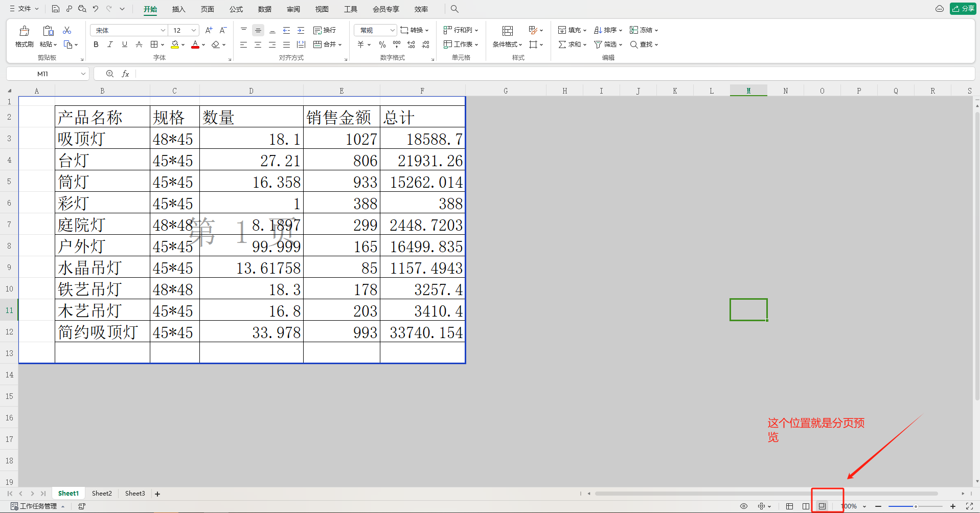The image size is (980, 513).
Task: Click the Find (查找) button
Action: [644, 44]
